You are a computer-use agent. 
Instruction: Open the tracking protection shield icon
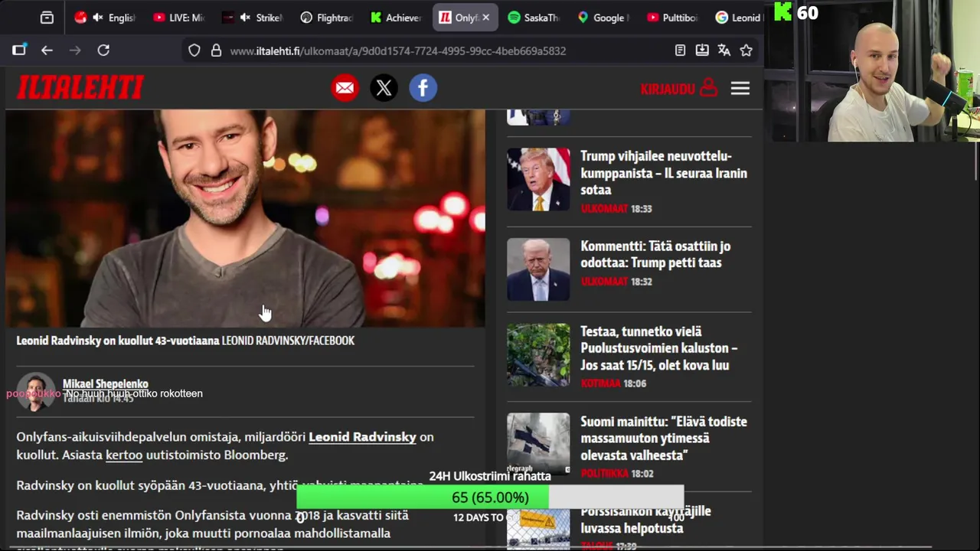coord(194,51)
